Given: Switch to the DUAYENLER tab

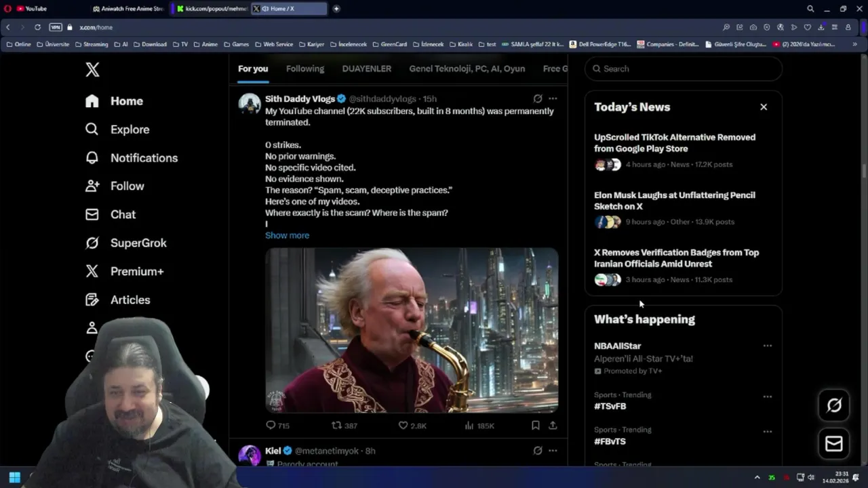Looking at the screenshot, I should (367, 68).
